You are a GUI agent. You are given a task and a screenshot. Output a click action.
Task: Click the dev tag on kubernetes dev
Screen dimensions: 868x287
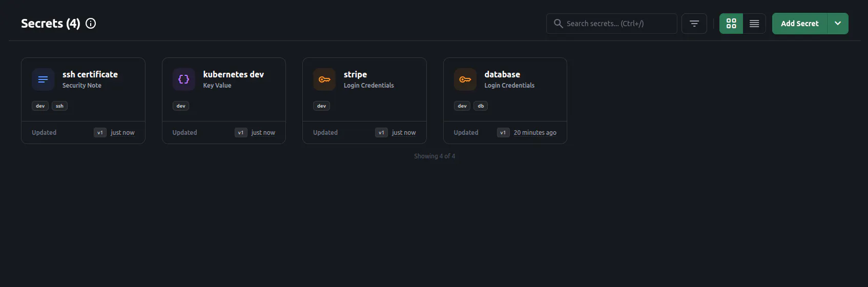pos(181,106)
